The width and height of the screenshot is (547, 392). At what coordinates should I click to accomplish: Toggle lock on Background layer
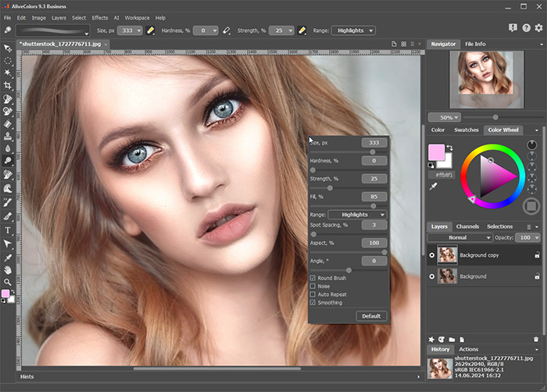tap(538, 276)
